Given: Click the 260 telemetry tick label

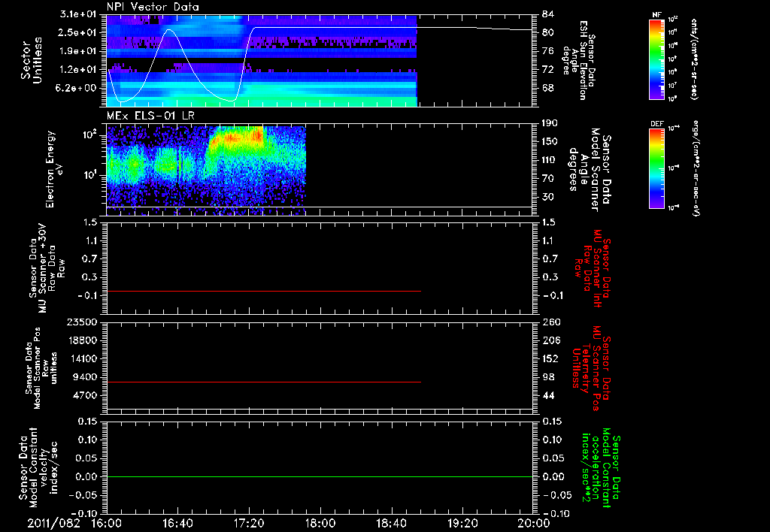Looking at the screenshot, I should pos(550,322).
